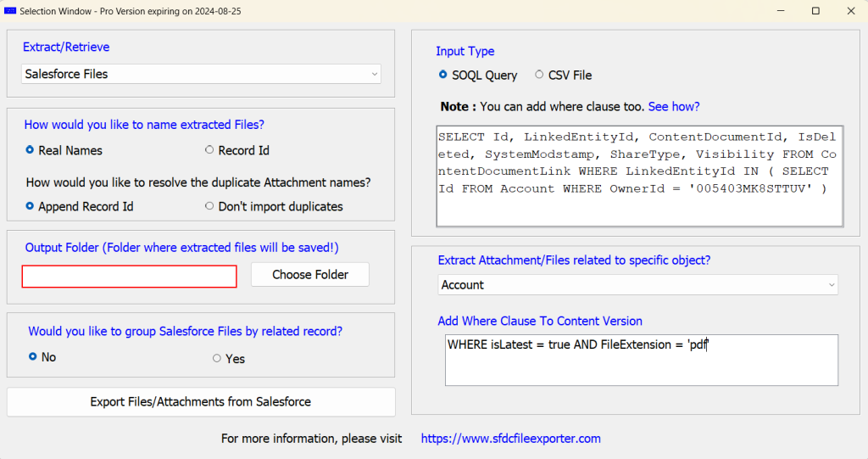Click the 'Would you like to group Salesforce Files' label
This screenshot has width=868, height=459.
[x=185, y=331]
